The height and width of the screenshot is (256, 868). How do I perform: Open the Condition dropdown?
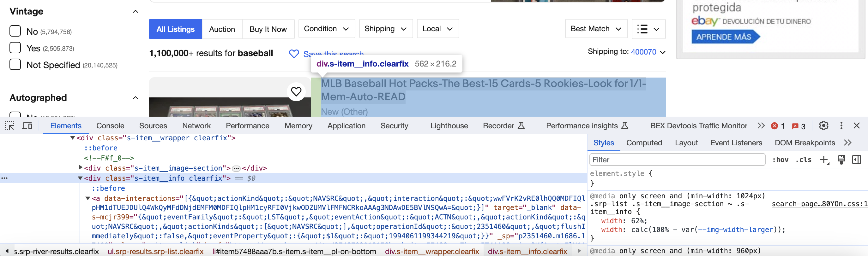(327, 29)
